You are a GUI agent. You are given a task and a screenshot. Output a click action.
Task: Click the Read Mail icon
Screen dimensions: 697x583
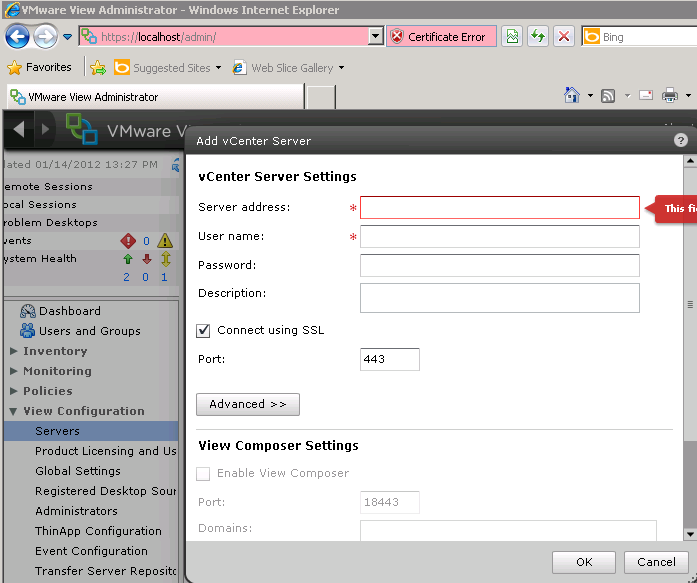click(x=646, y=95)
